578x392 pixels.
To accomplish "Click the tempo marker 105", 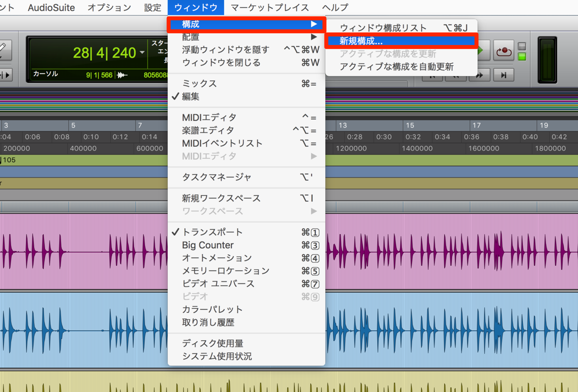I will tap(8, 160).
